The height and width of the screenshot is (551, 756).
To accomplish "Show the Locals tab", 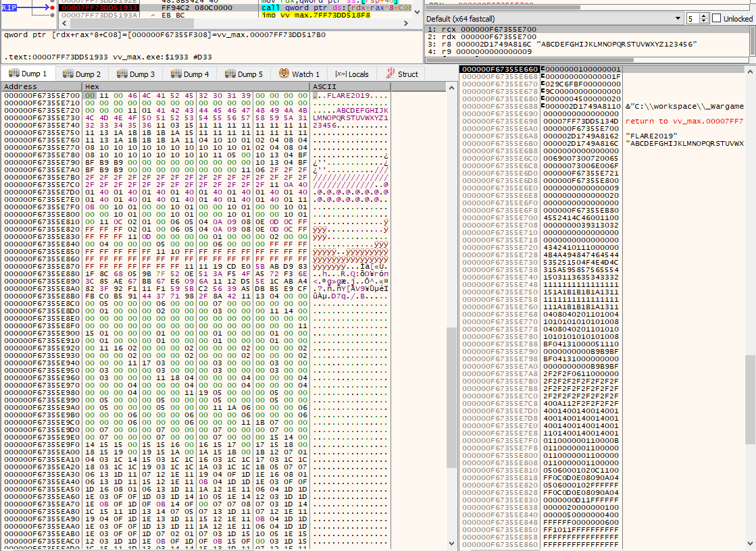I will (352, 74).
